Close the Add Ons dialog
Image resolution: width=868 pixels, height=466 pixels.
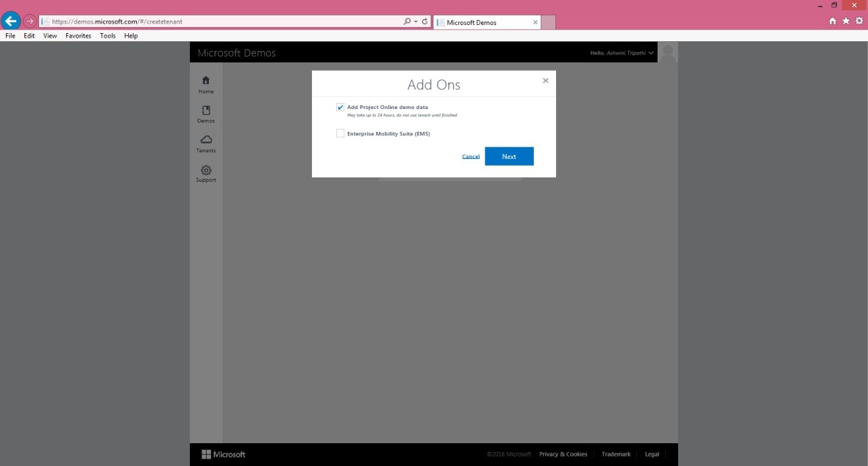pyautogui.click(x=545, y=80)
